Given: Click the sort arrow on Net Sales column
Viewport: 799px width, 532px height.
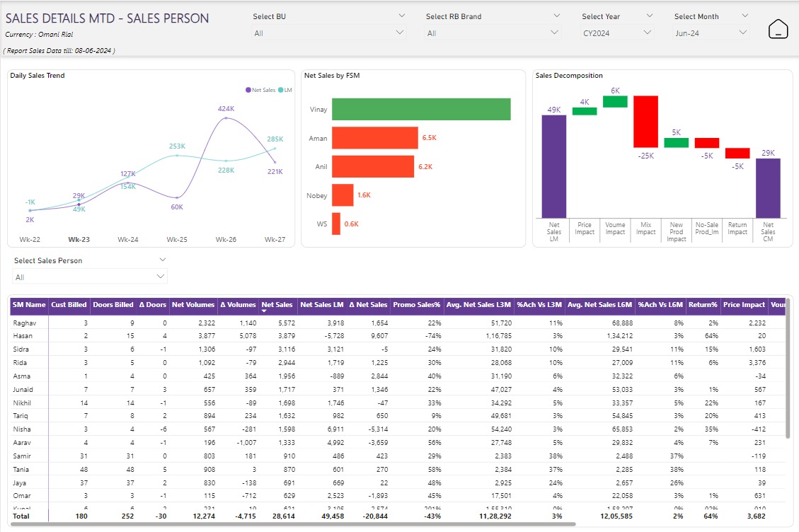Looking at the screenshot, I should [264, 311].
